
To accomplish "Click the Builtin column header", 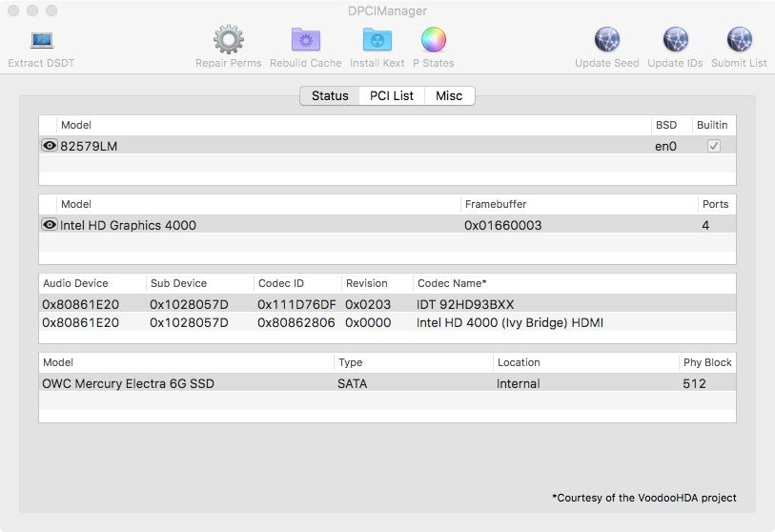I will (x=712, y=125).
